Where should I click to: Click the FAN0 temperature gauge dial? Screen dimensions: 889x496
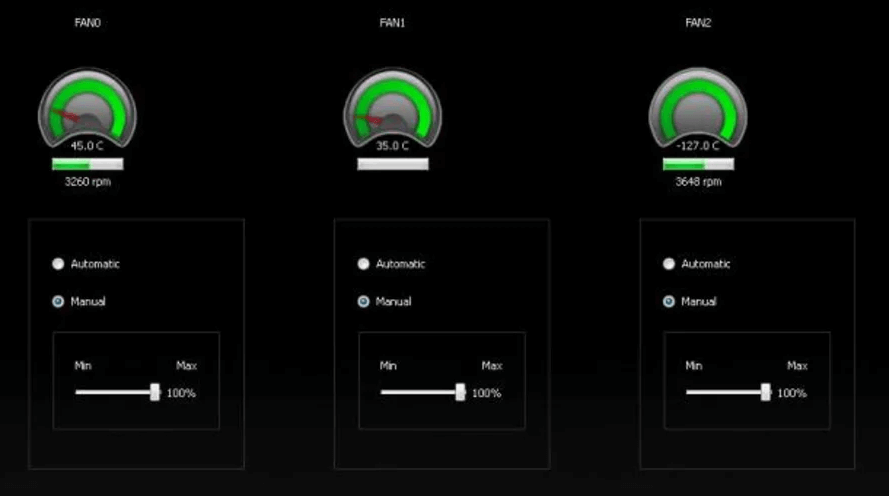coord(87,109)
